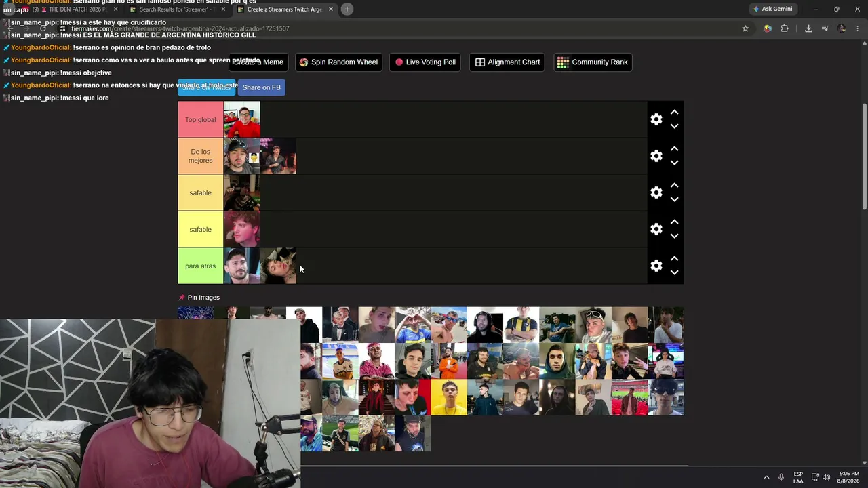Open browser downloads
Screen dimensions: 868x488
(808, 28)
